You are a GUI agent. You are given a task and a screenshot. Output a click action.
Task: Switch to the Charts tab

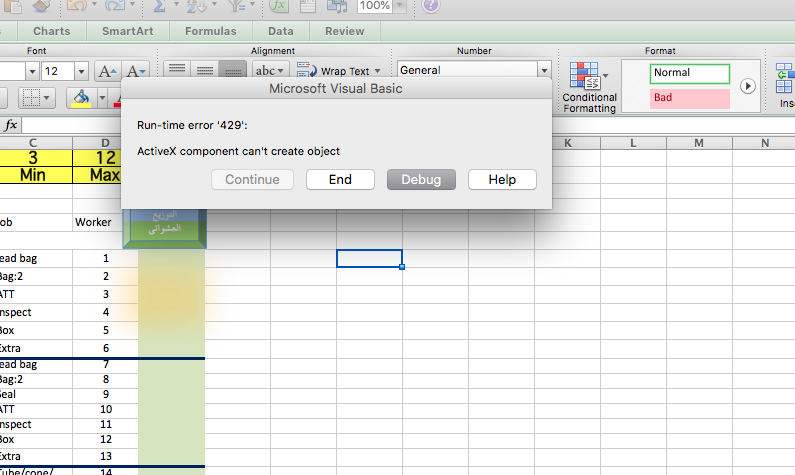(52, 31)
